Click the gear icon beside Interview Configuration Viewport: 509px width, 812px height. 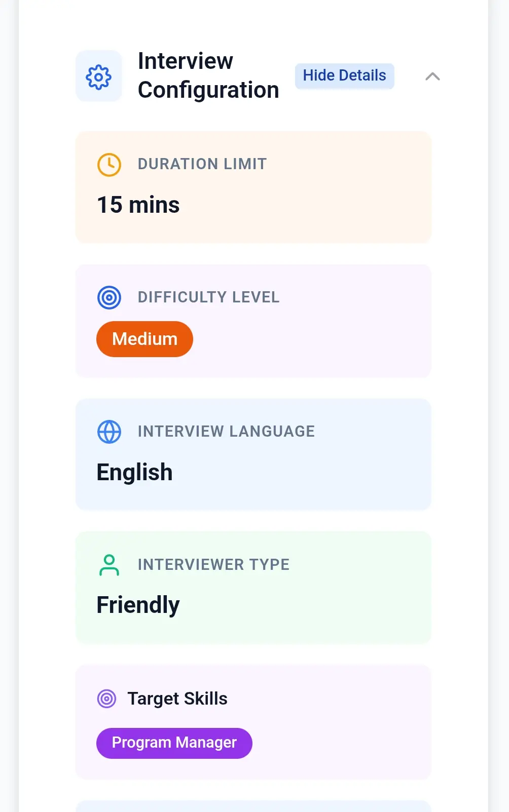coord(98,77)
